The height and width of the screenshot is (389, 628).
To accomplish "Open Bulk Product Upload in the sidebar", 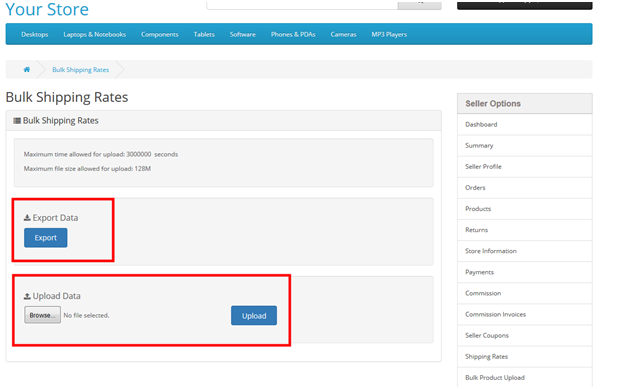I will pyautogui.click(x=525, y=378).
